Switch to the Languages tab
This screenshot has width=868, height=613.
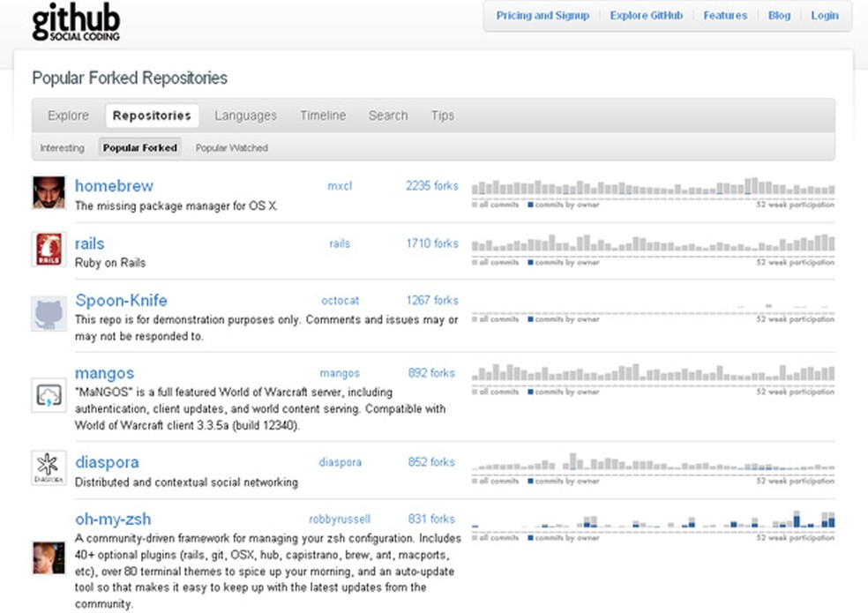point(245,116)
